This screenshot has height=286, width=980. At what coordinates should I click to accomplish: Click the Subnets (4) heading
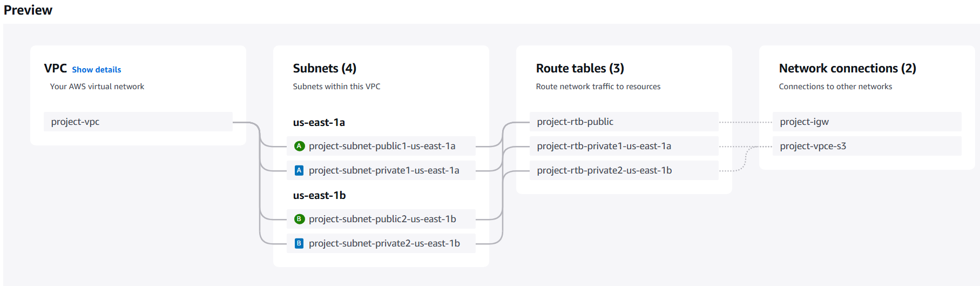[325, 69]
